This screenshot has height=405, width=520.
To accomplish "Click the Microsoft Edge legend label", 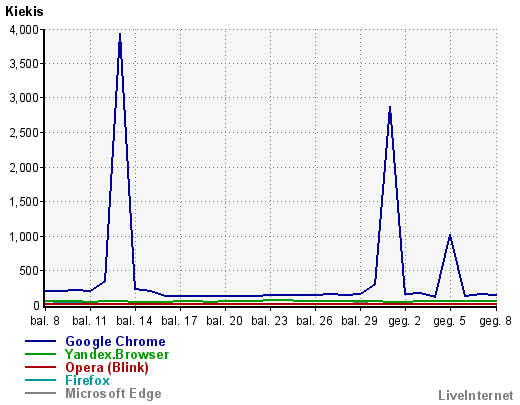I will pyautogui.click(x=113, y=394).
